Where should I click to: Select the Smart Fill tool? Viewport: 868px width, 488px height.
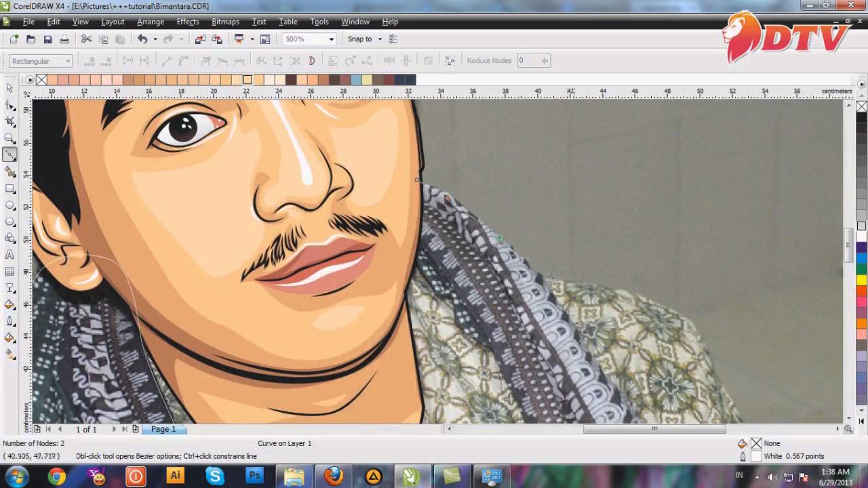coord(9,171)
